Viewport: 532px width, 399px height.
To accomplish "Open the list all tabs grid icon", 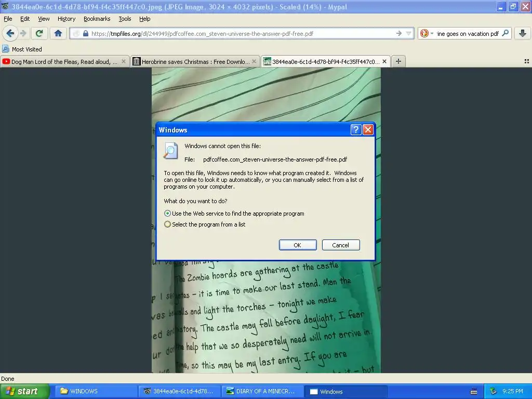I will [x=527, y=61].
